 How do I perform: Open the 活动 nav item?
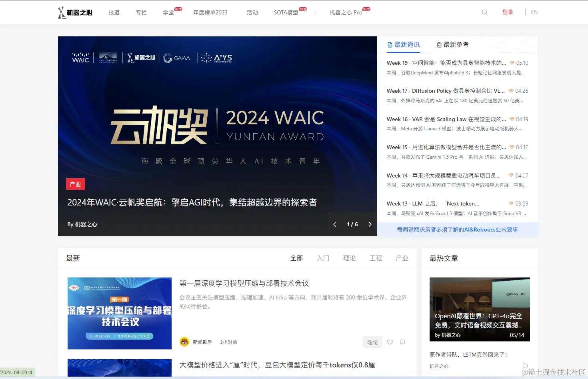252,12
